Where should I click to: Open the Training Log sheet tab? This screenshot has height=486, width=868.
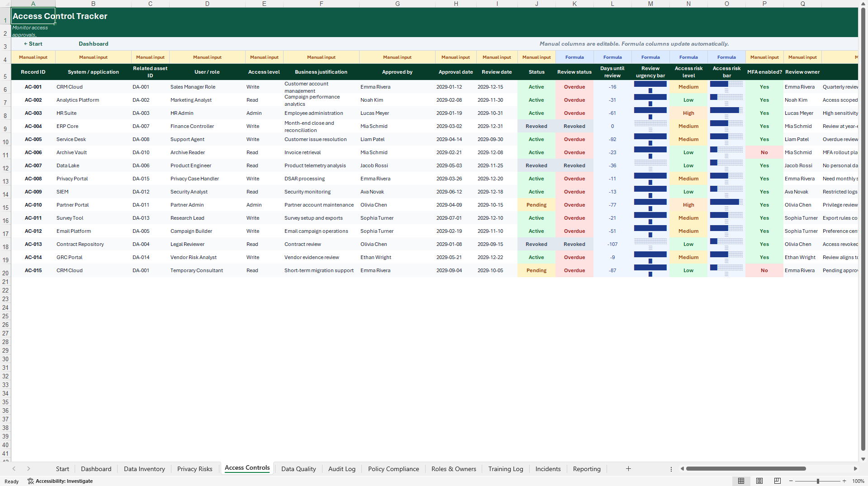(x=506, y=469)
